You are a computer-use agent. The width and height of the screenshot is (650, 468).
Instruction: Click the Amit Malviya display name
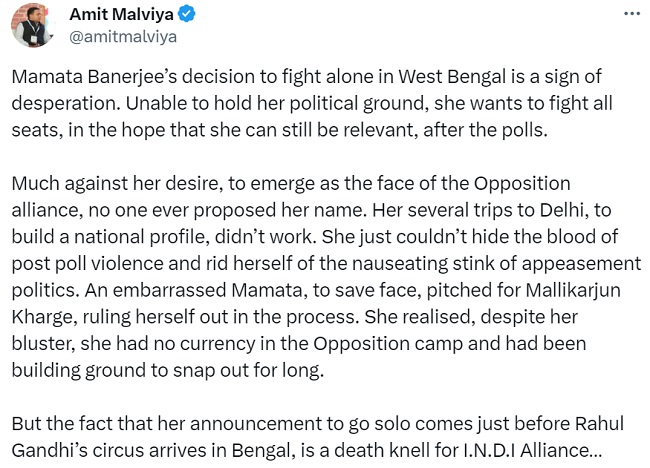point(121,14)
